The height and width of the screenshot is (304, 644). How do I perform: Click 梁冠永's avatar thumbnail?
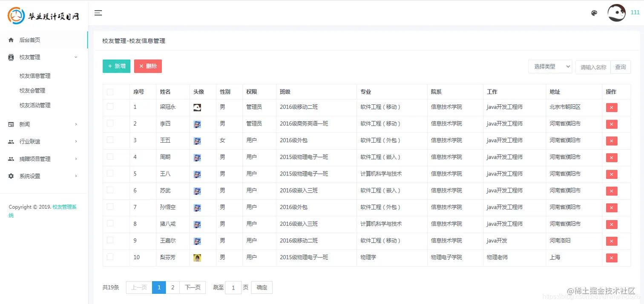197,108
